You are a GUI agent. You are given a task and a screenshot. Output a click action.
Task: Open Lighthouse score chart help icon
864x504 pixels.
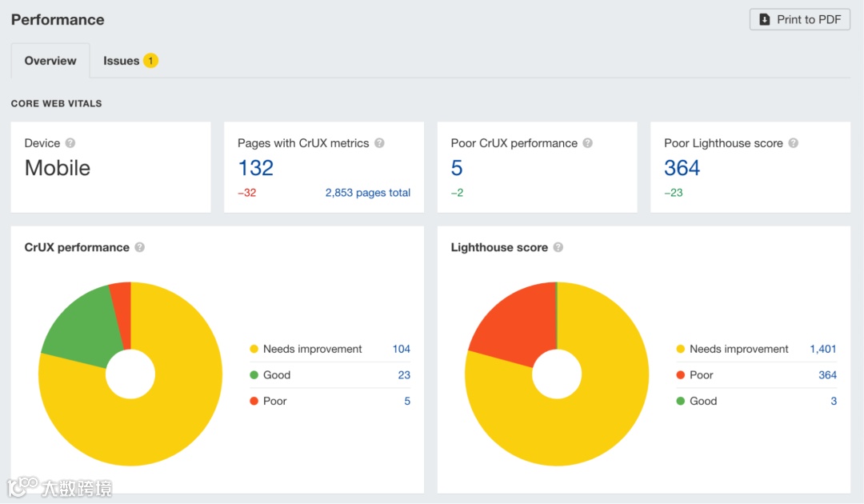(x=558, y=247)
